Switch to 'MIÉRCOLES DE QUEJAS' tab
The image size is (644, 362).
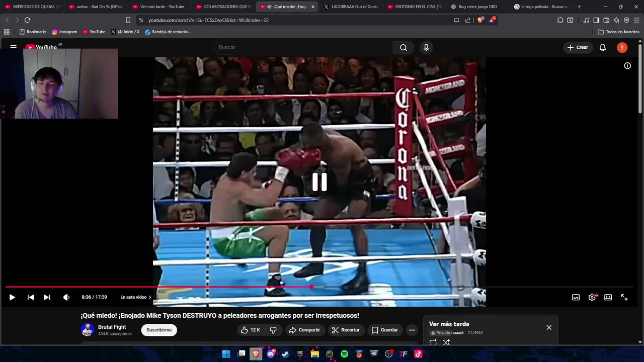pos(32,7)
